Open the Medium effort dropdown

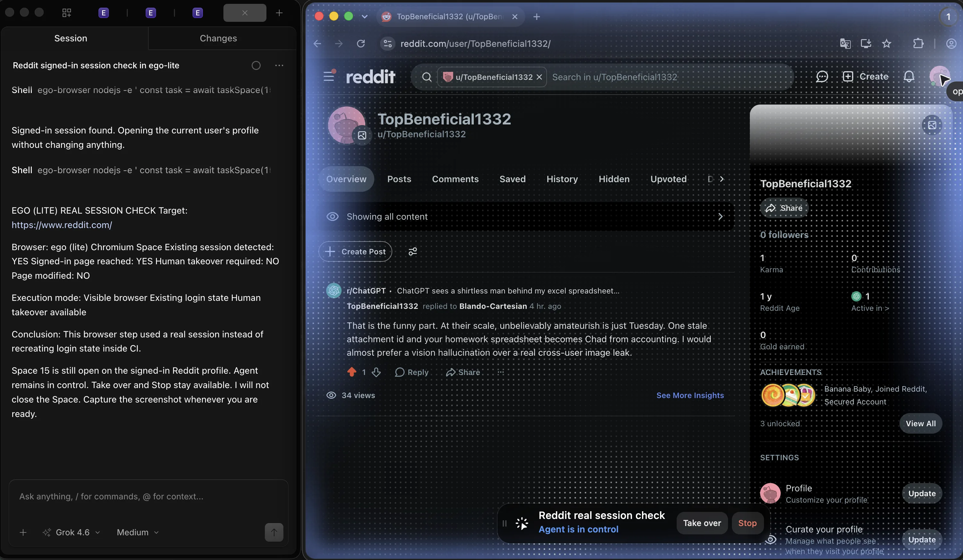(x=138, y=532)
